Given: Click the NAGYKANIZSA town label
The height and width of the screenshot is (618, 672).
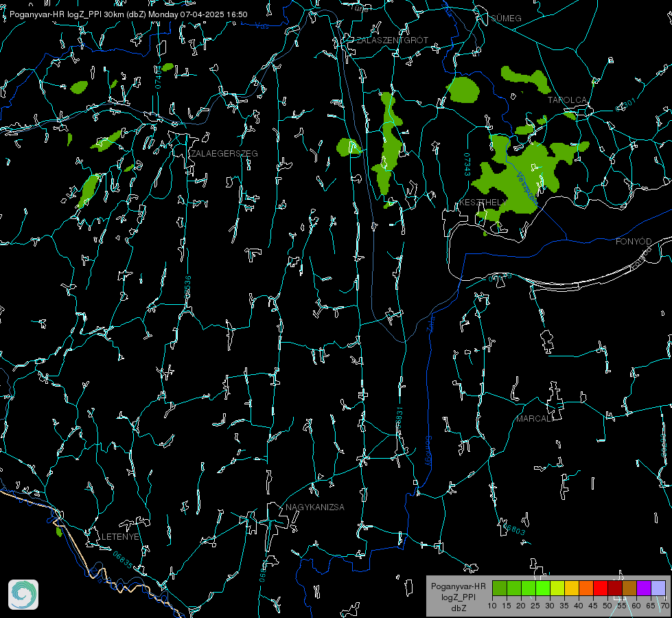Looking at the screenshot, I should pos(315,507).
